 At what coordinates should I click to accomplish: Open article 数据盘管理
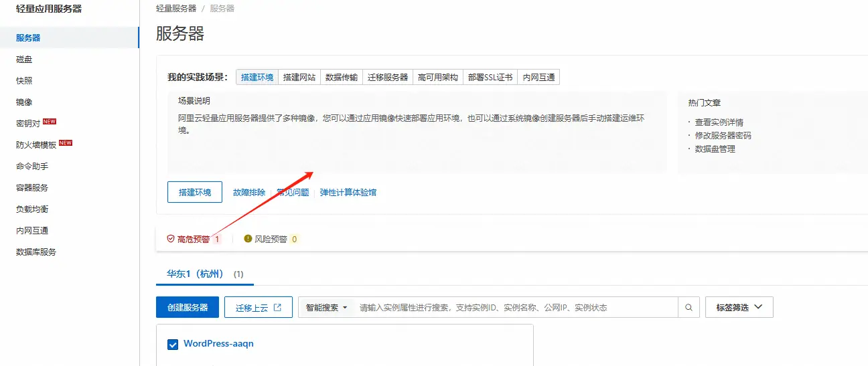click(x=715, y=149)
